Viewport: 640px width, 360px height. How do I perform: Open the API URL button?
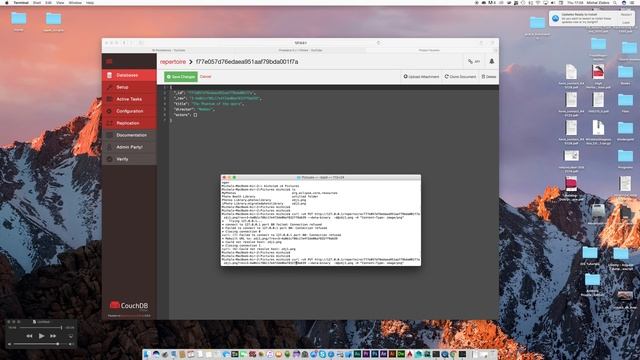point(474,62)
